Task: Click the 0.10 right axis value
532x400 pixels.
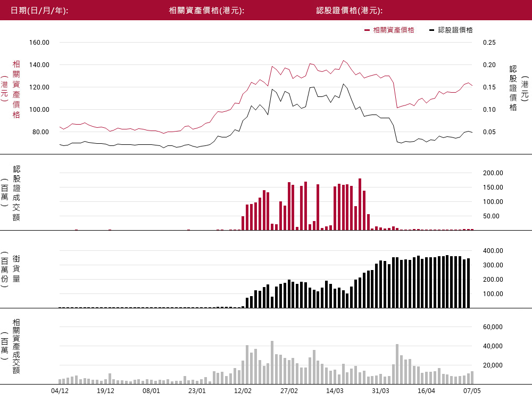Action: coord(489,110)
